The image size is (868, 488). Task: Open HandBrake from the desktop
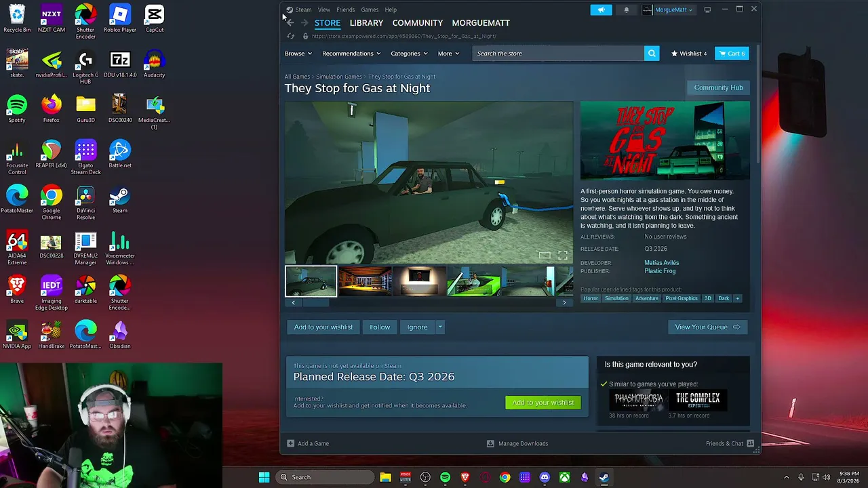pos(51,335)
